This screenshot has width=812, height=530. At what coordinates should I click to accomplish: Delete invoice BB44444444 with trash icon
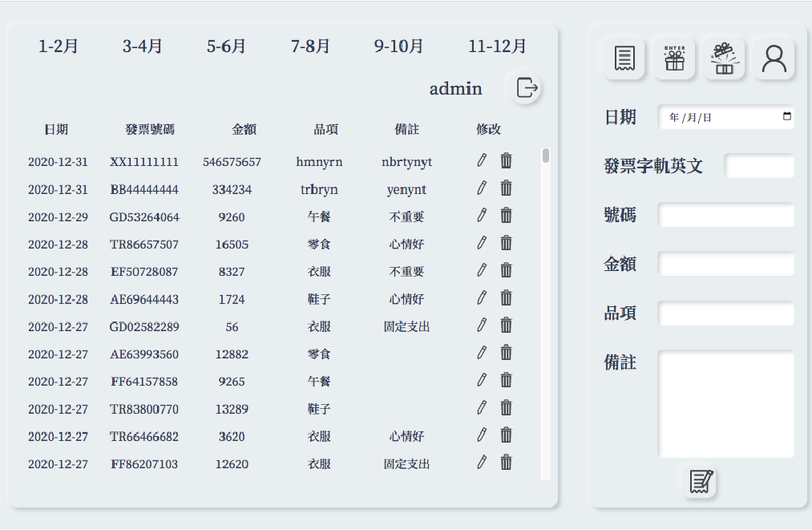[506, 188]
